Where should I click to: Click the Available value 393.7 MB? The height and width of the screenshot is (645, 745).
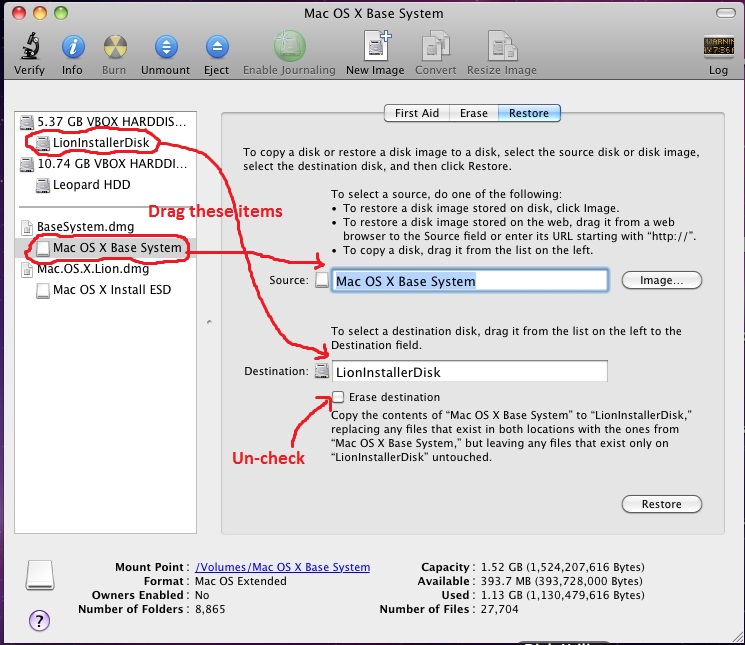coord(562,581)
